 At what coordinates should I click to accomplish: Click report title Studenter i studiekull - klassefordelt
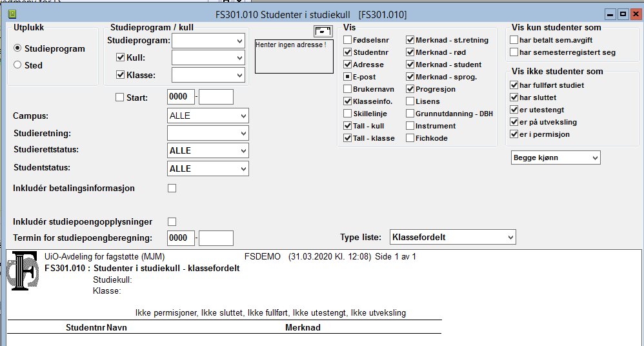point(166,269)
